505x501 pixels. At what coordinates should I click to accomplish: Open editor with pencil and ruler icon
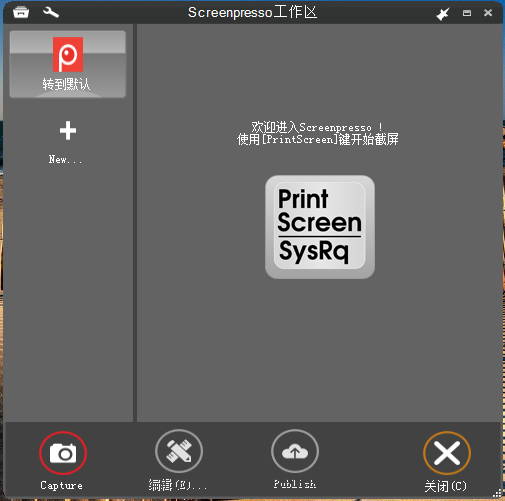coord(179,451)
